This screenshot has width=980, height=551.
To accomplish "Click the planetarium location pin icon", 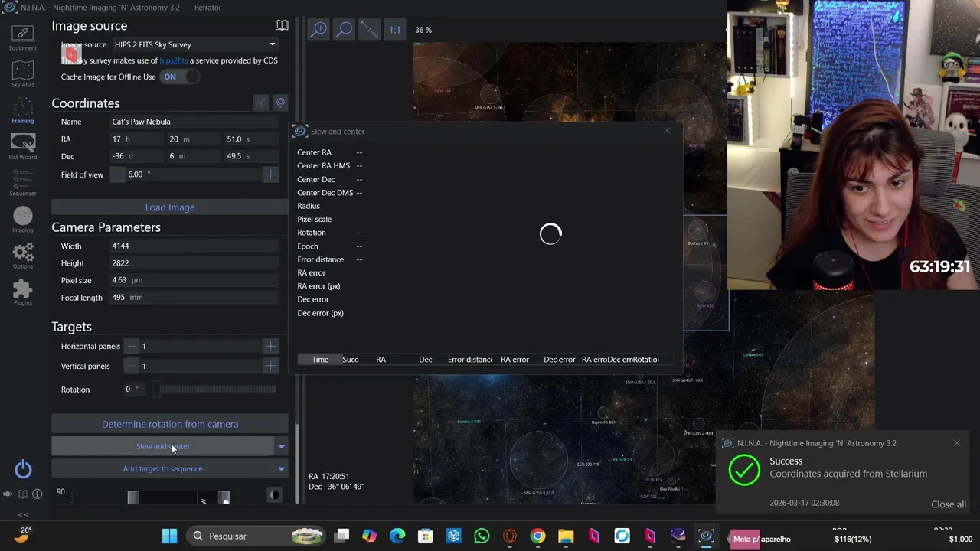I will tap(280, 103).
